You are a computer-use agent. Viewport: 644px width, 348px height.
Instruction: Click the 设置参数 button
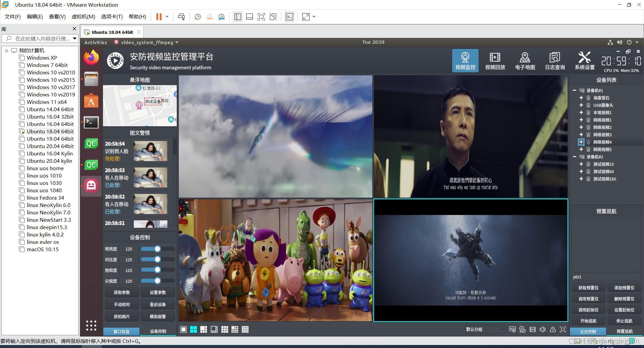point(158,292)
